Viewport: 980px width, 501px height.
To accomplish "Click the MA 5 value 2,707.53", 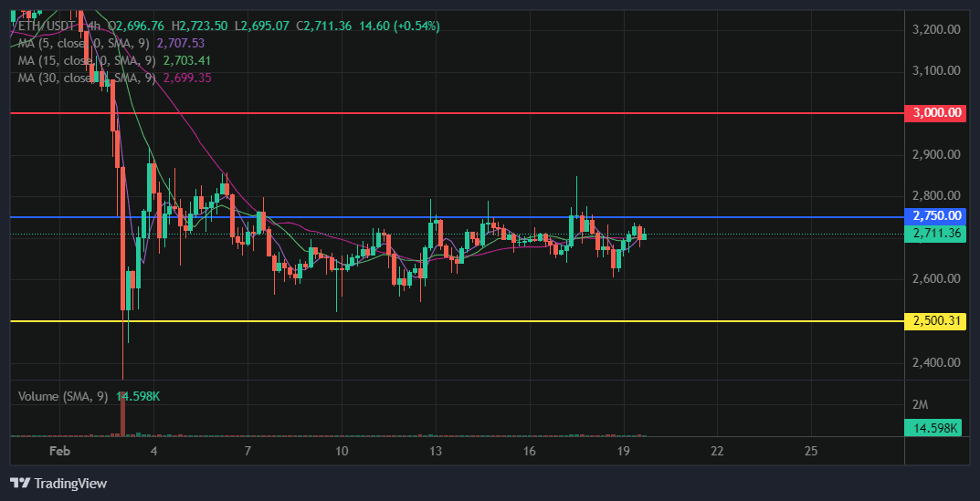I will (x=181, y=43).
